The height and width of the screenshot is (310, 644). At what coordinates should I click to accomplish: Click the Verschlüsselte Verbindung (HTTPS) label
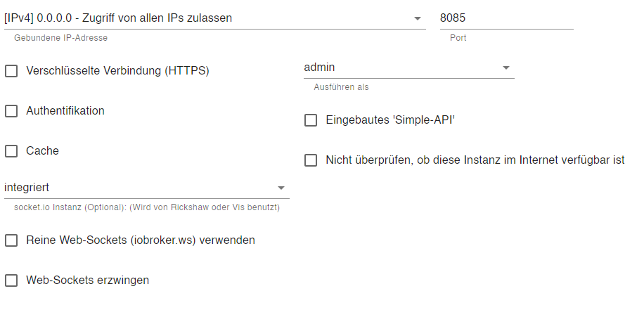(x=118, y=71)
